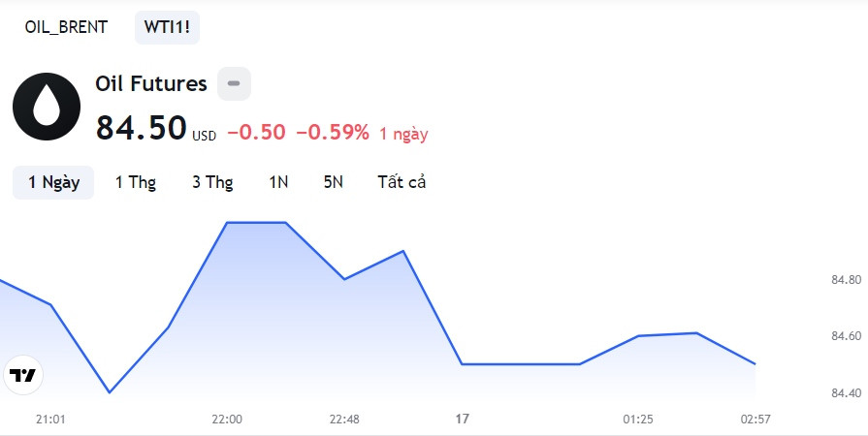Display the Tất cả full history range
The image size is (868, 436).
coord(402,182)
